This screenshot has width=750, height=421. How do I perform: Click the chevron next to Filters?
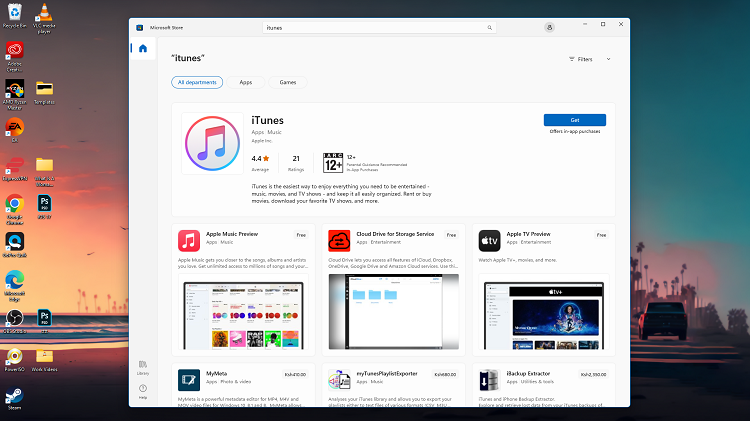(x=608, y=59)
